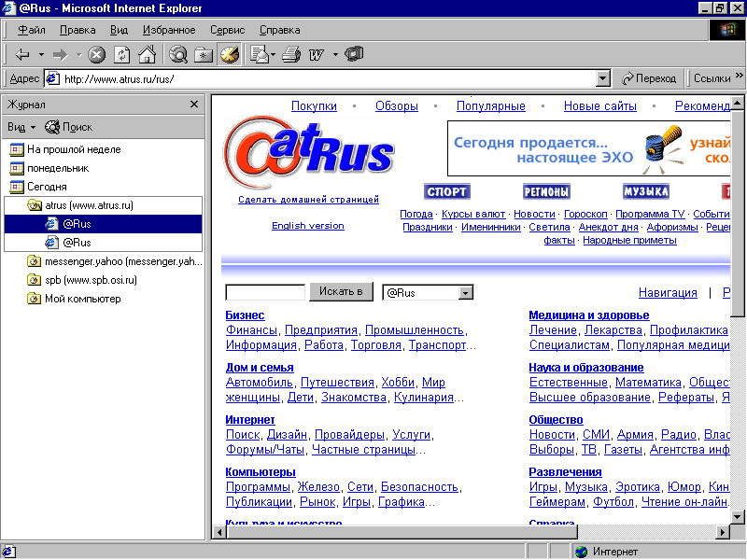
Task: Open the Favorites folder button
Action: pyautogui.click(x=204, y=55)
